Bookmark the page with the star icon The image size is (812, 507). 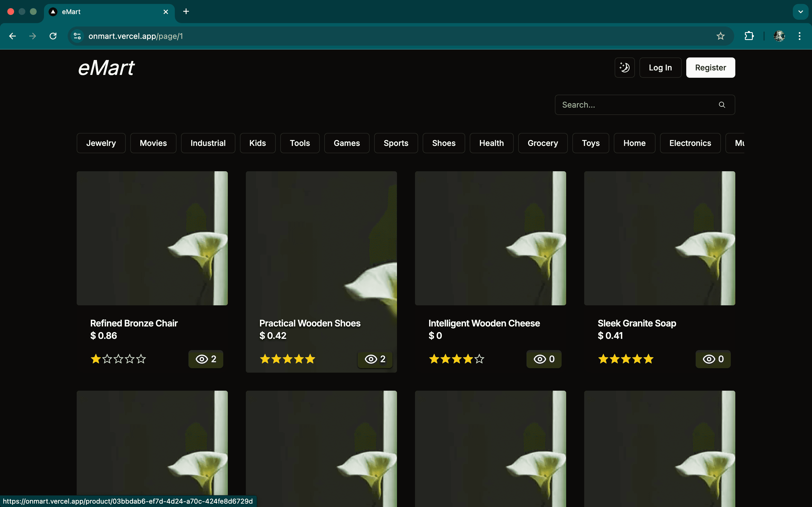[x=720, y=36]
